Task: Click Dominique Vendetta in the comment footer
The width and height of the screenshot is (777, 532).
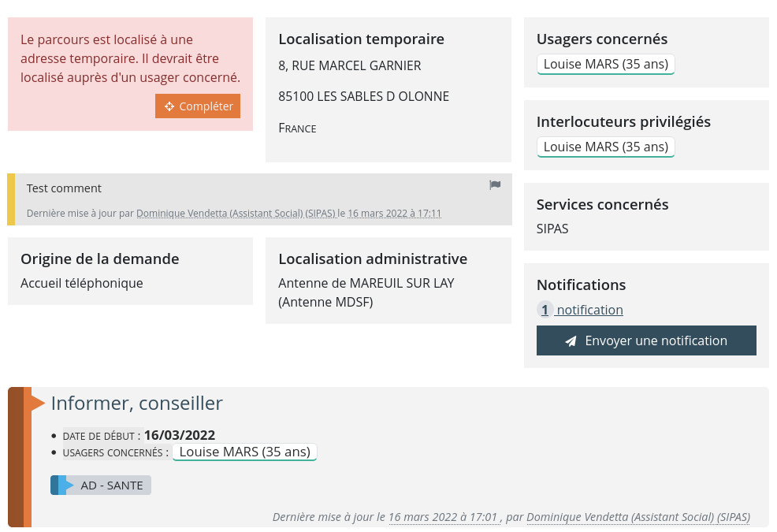Action: [236, 214]
